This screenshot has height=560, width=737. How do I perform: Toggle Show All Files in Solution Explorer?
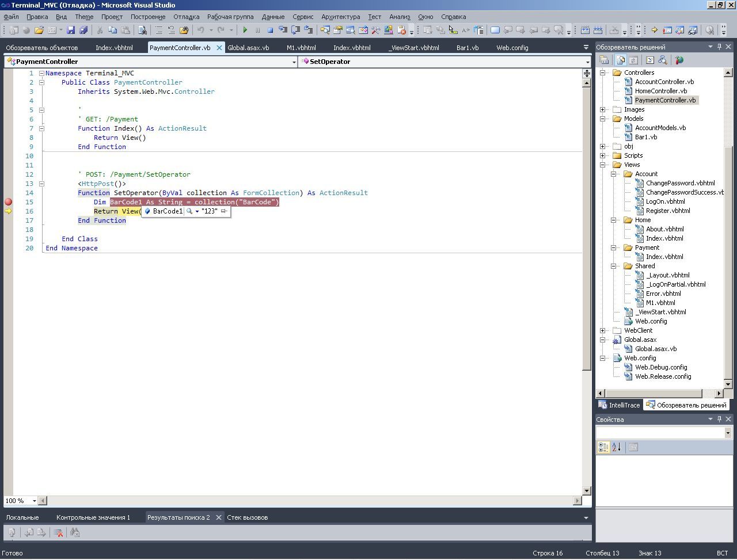click(x=621, y=60)
